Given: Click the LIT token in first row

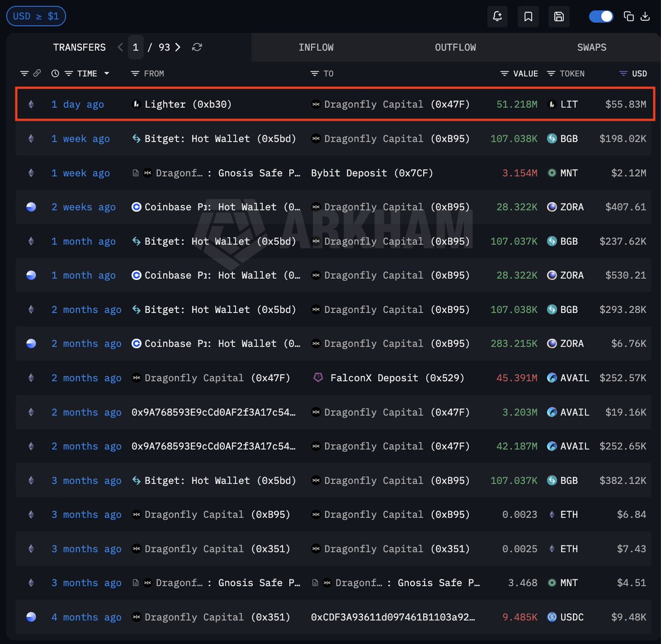Looking at the screenshot, I should [569, 104].
